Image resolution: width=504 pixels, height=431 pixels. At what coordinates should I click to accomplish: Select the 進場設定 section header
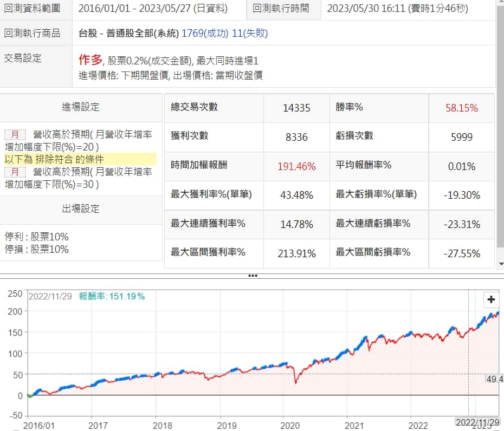[x=81, y=107]
